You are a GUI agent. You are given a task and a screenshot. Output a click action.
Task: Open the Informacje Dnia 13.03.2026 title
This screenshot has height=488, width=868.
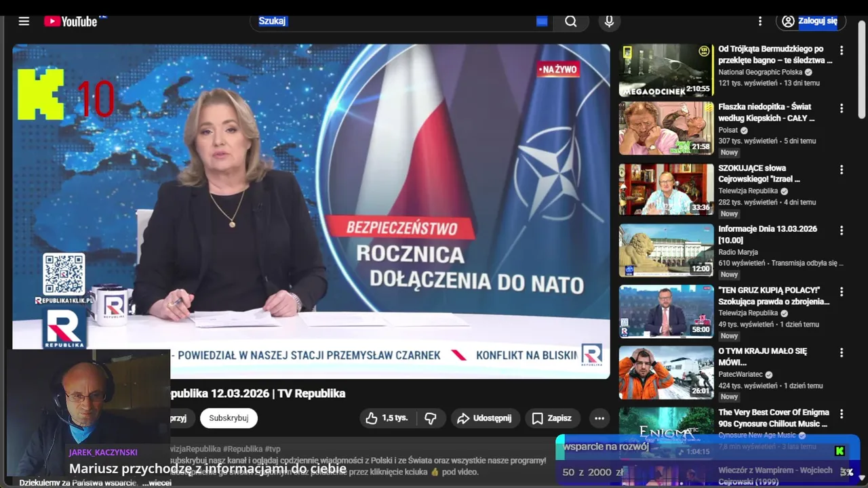[768, 235]
